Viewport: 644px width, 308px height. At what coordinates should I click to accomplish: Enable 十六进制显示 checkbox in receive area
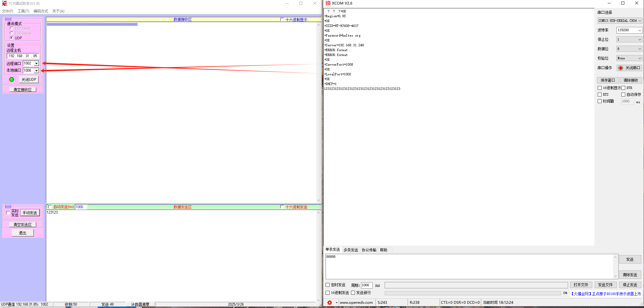pos(282,20)
